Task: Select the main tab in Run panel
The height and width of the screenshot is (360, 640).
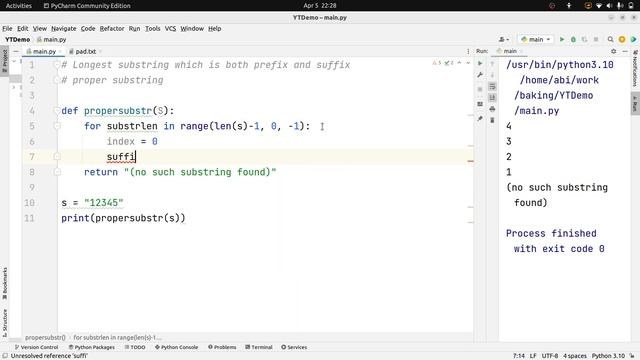Action: click(x=509, y=51)
